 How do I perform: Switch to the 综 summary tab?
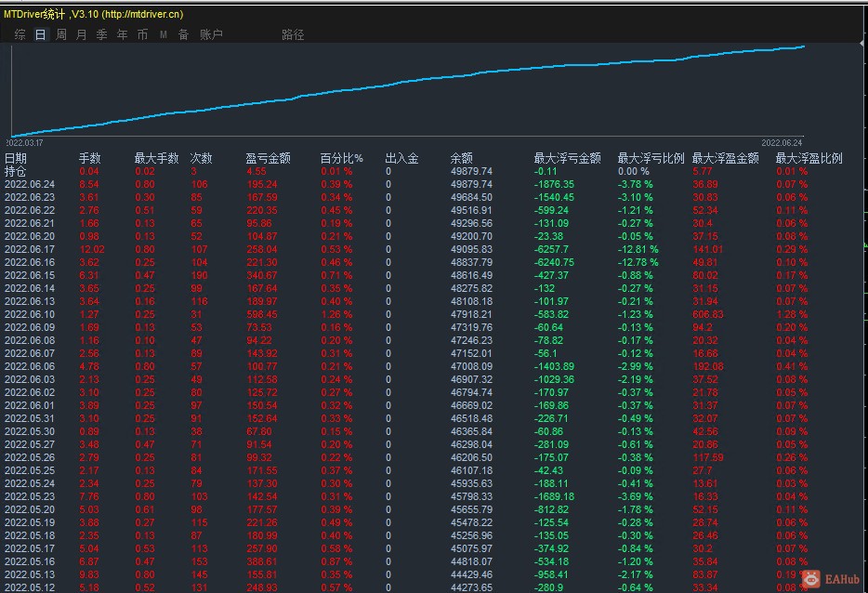point(20,34)
